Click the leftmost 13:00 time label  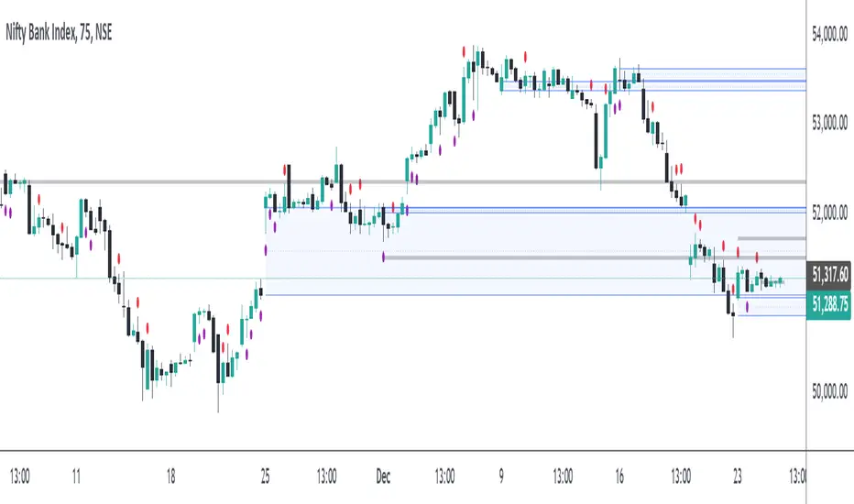tap(19, 477)
